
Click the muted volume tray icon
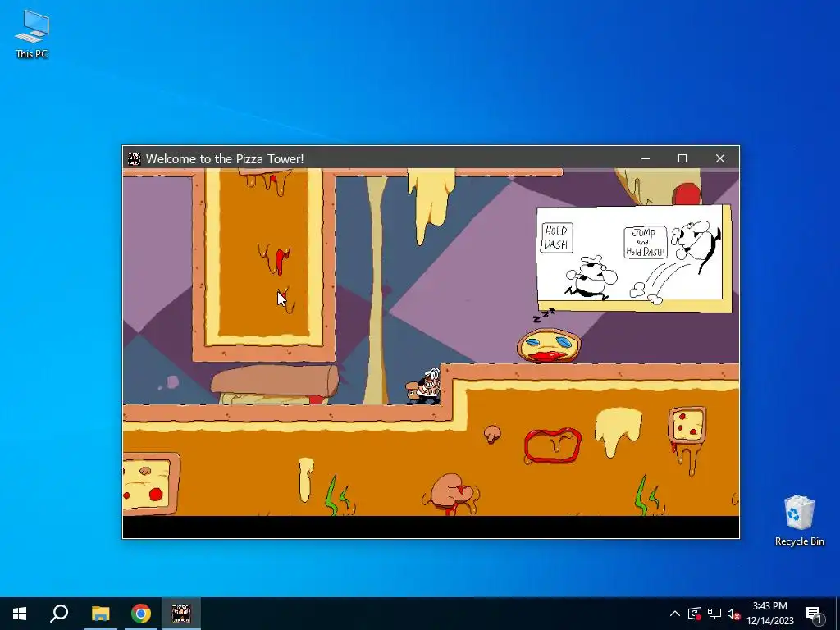click(734, 614)
